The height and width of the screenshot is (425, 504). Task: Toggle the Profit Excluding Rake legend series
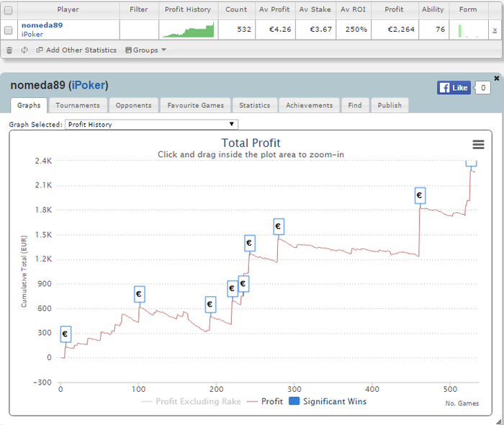192,401
